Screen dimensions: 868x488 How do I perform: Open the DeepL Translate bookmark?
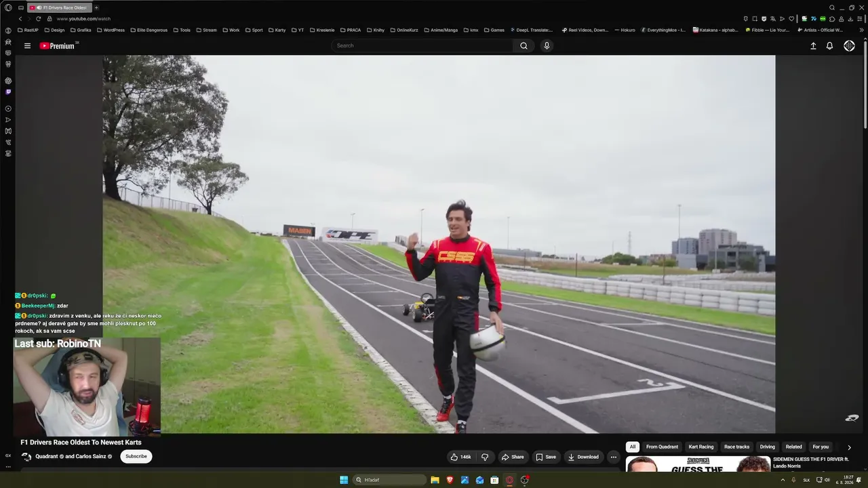tap(530, 30)
